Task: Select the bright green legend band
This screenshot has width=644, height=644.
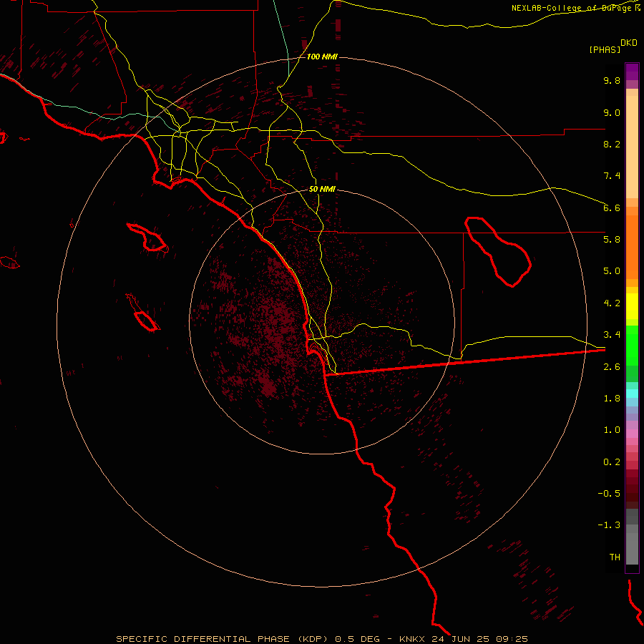Action: [x=632, y=346]
